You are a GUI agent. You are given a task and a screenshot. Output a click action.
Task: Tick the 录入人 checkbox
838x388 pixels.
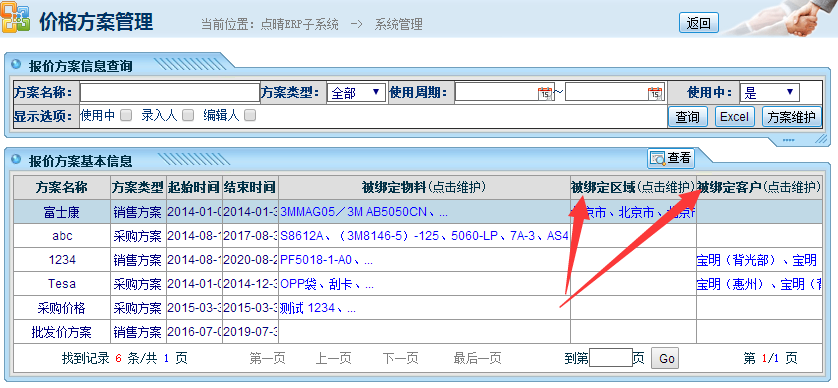point(188,115)
